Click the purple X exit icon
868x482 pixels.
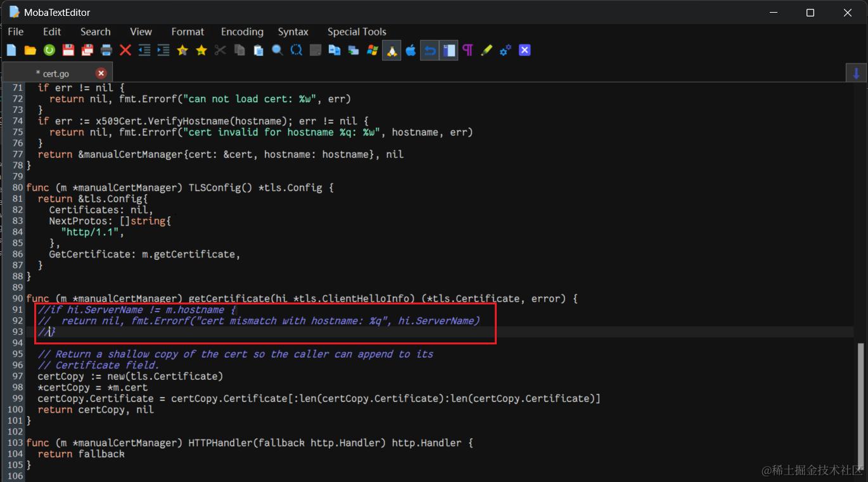tap(525, 50)
